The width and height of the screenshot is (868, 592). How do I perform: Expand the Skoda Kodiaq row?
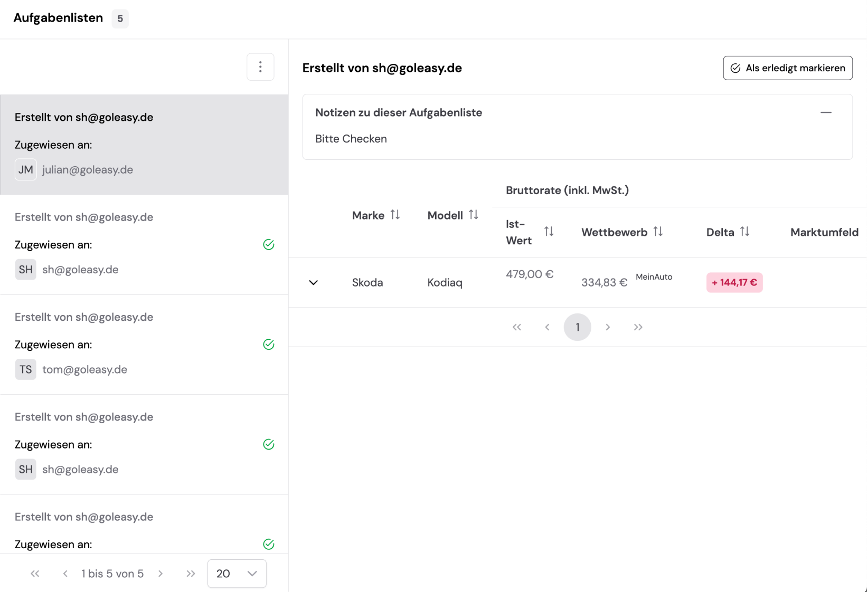click(314, 283)
